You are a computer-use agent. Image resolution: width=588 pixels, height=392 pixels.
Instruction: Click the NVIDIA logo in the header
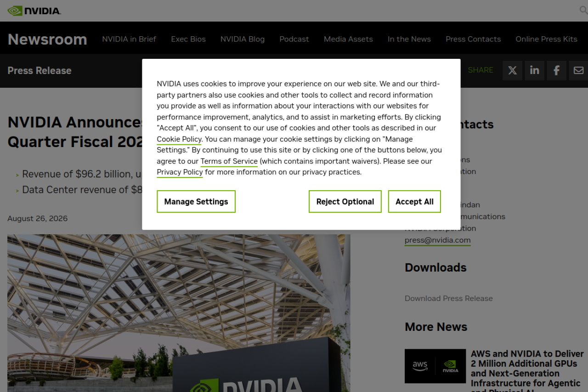click(x=34, y=11)
